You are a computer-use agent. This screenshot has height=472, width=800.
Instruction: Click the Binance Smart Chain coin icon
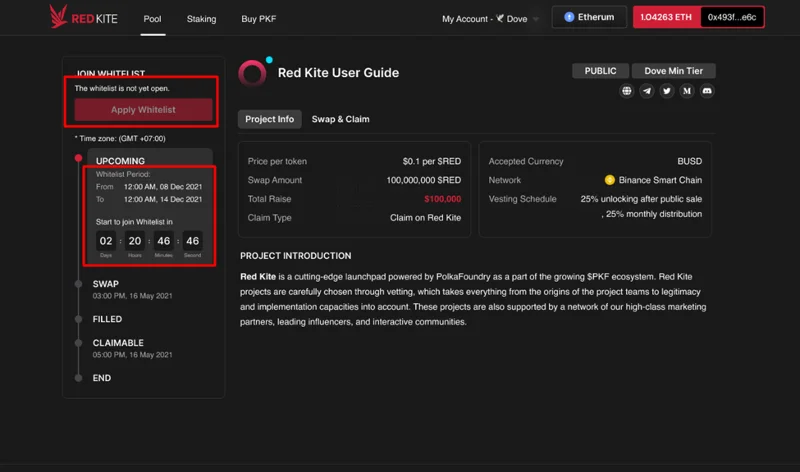coord(609,180)
